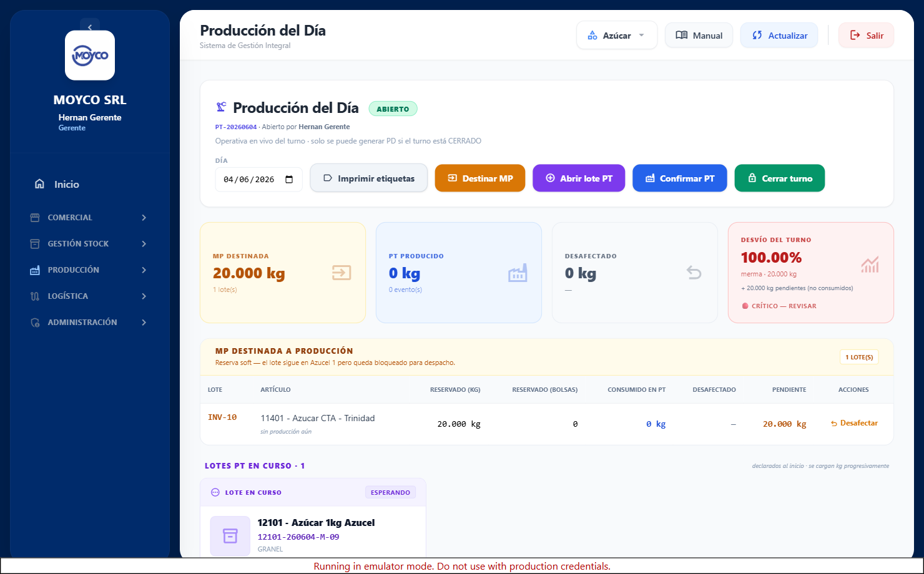The image size is (924, 574).
Task: Expand the GESTIÓN STOCK menu section
Action: click(90, 244)
